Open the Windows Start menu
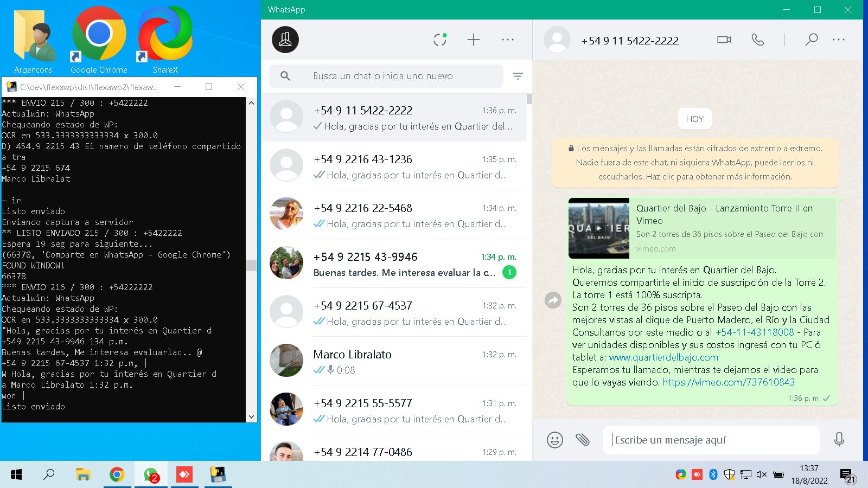Screen dimensions: 868x488 [16, 475]
